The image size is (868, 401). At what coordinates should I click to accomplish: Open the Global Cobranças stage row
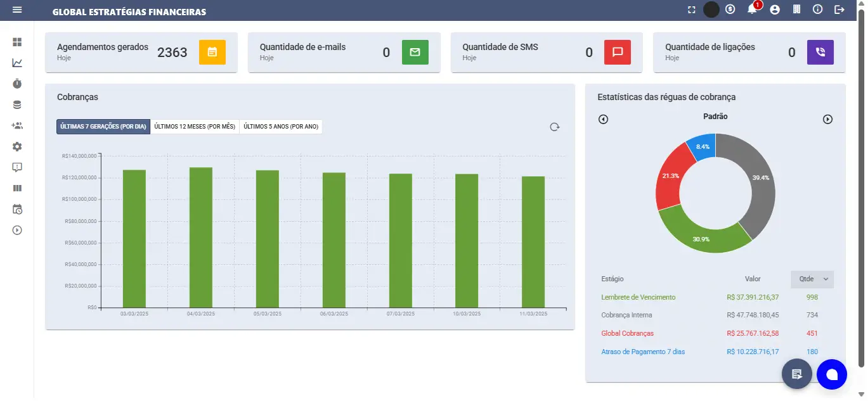pos(627,333)
